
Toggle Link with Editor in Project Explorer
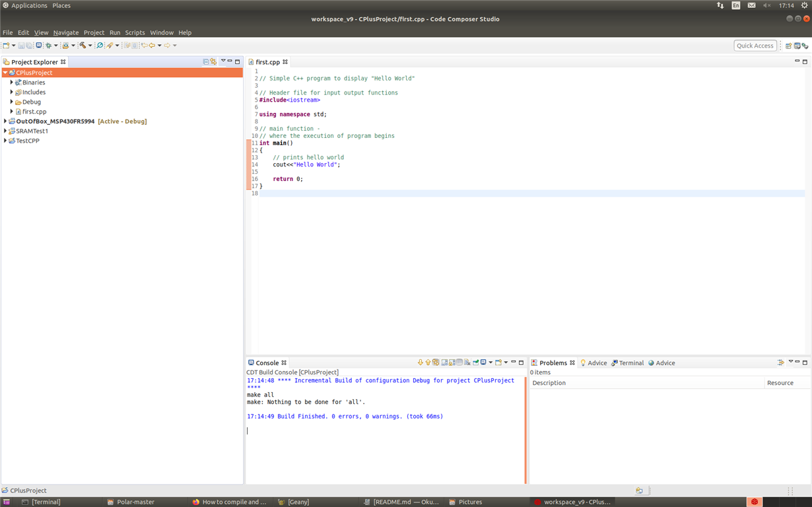[x=213, y=62]
